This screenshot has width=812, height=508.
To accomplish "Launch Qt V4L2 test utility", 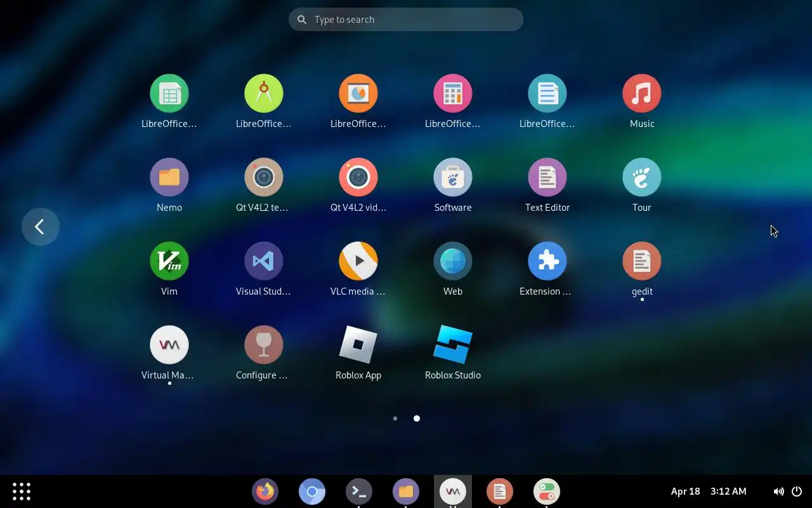I will tap(264, 177).
